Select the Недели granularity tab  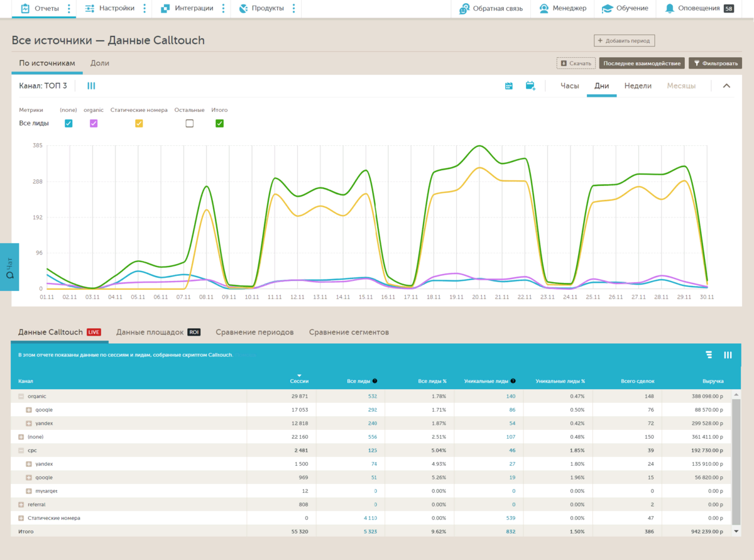coord(638,85)
